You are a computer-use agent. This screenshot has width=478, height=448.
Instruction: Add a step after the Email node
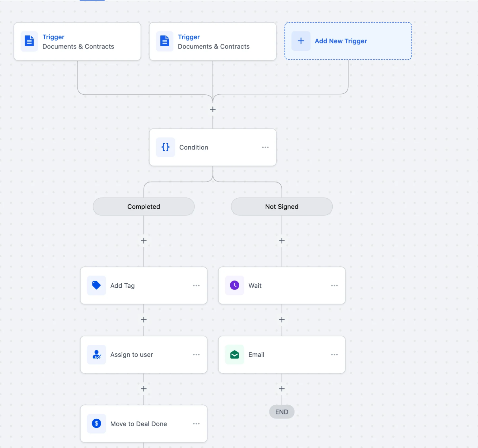tap(282, 389)
